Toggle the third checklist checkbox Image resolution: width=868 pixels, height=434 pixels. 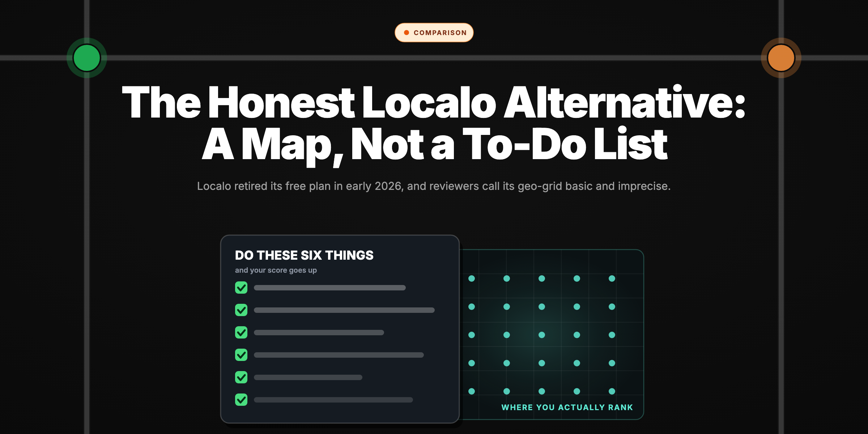click(x=241, y=332)
